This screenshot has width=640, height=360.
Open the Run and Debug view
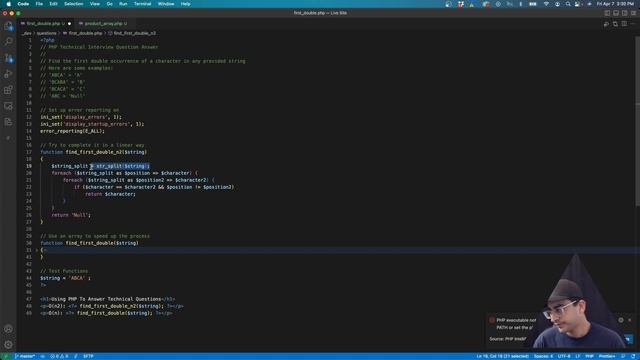click(x=8, y=74)
